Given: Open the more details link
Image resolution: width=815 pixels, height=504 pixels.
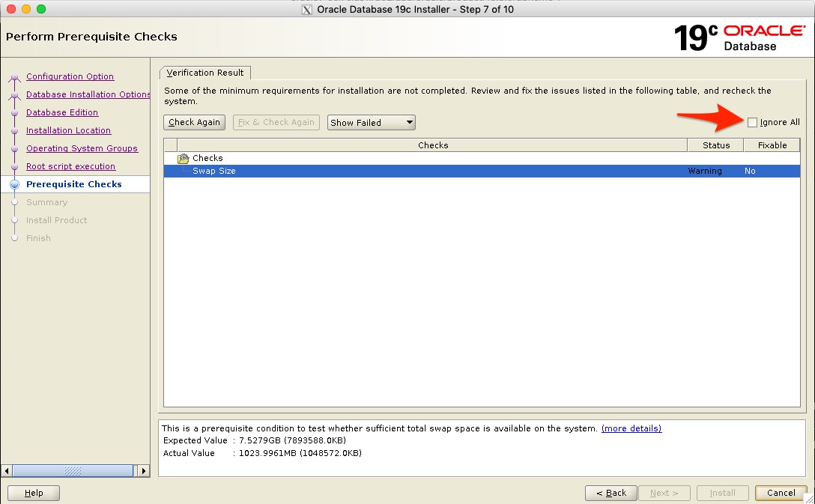Looking at the screenshot, I should [631, 428].
